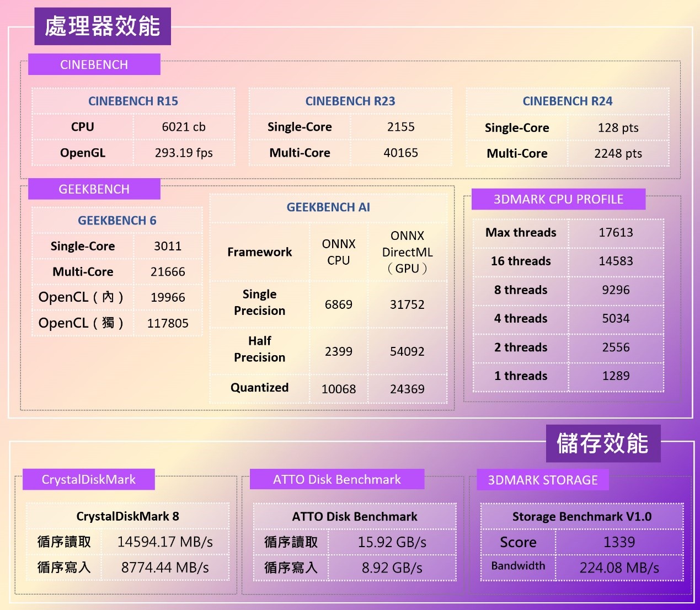Click the 儲存效能 heading banner

tap(603, 443)
